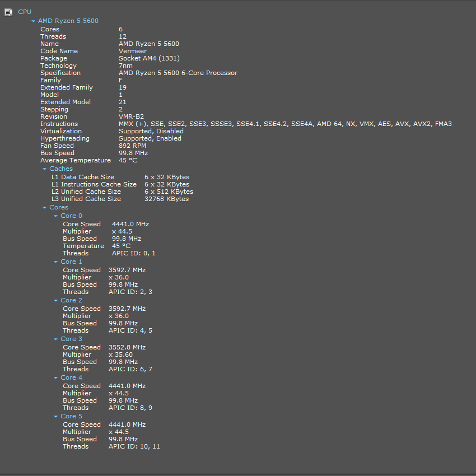476x476 pixels.
Task: Collapse the Core 4 arrow
Action: tap(55, 377)
